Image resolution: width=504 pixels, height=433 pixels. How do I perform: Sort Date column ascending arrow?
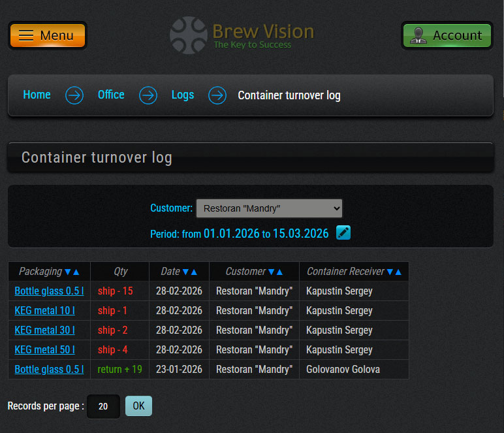click(194, 272)
